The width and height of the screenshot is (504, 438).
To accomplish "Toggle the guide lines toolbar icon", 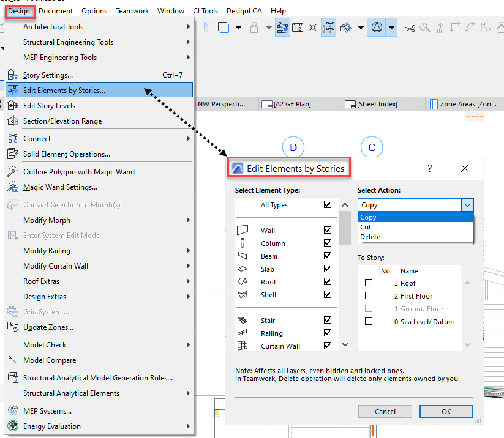I will click(x=282, y=28).
